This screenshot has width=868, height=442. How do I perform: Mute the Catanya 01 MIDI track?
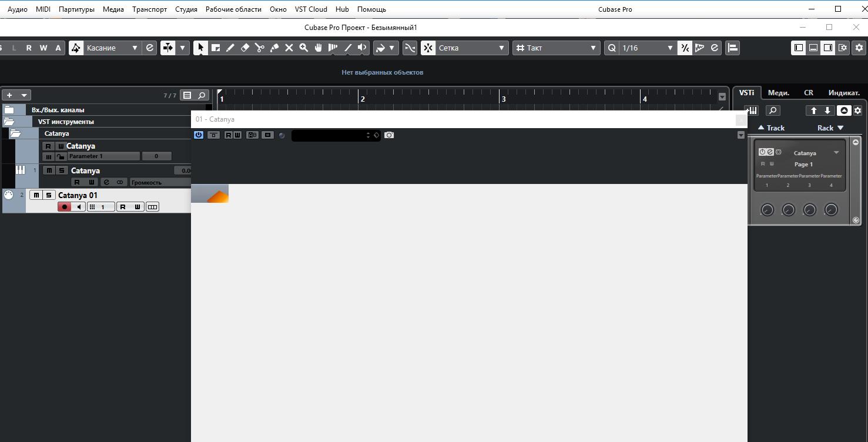[36, 195]
